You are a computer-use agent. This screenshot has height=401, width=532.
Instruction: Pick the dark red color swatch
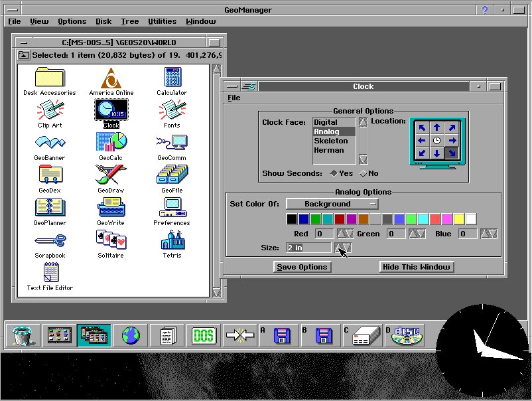pos(340,219)
